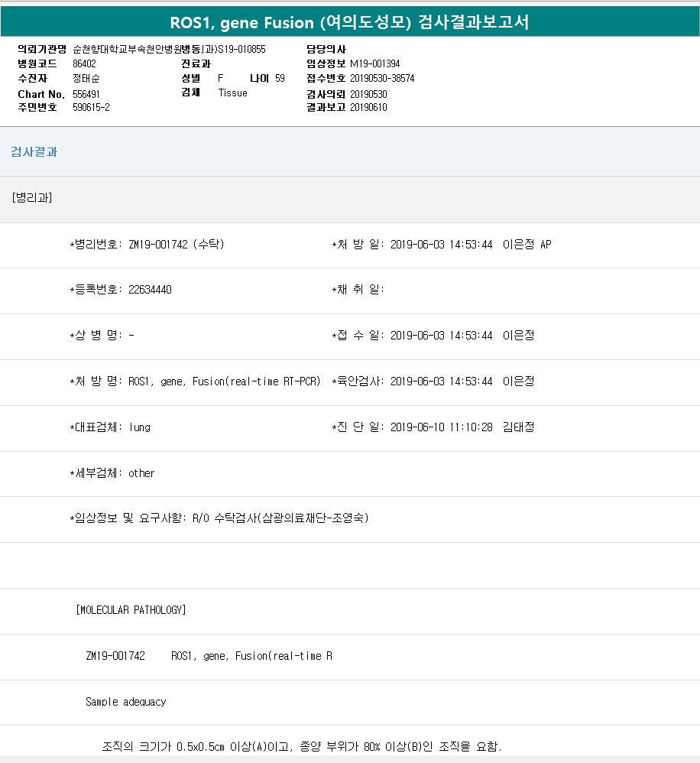This screenshot has width=700, height=763.
Task: Click the 검사결과보고서 report title header
Action: coord(349,22)
